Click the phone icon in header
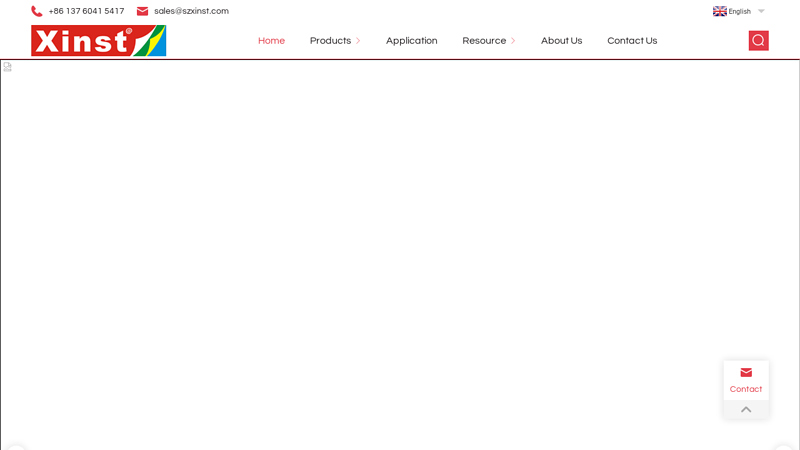Screen dimensions: 800x450 pyautogui.click(x=36, y=11)
